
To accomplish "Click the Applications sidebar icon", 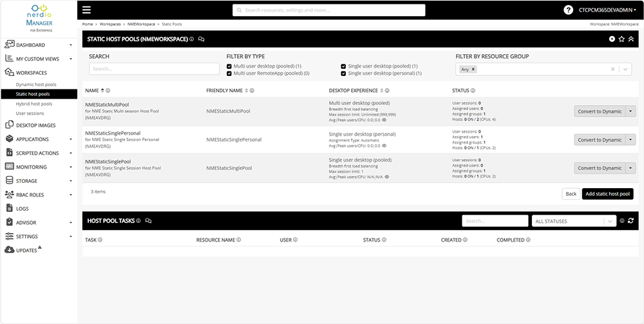I will [x=10, y=138].
